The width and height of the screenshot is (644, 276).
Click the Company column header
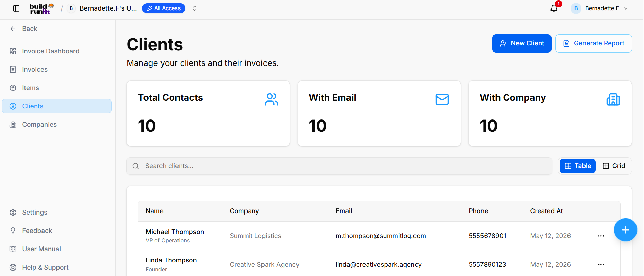pyautogui.click(x=244, y=211)
